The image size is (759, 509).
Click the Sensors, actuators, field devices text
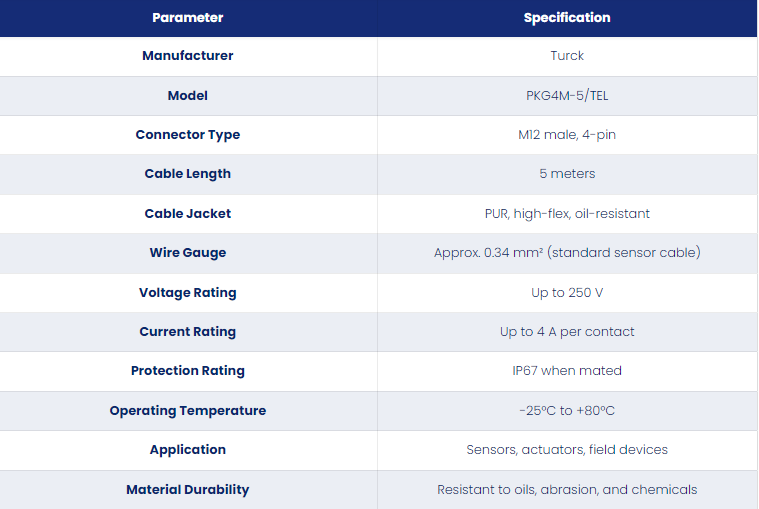pyautogui.click(x=567, y=449)
